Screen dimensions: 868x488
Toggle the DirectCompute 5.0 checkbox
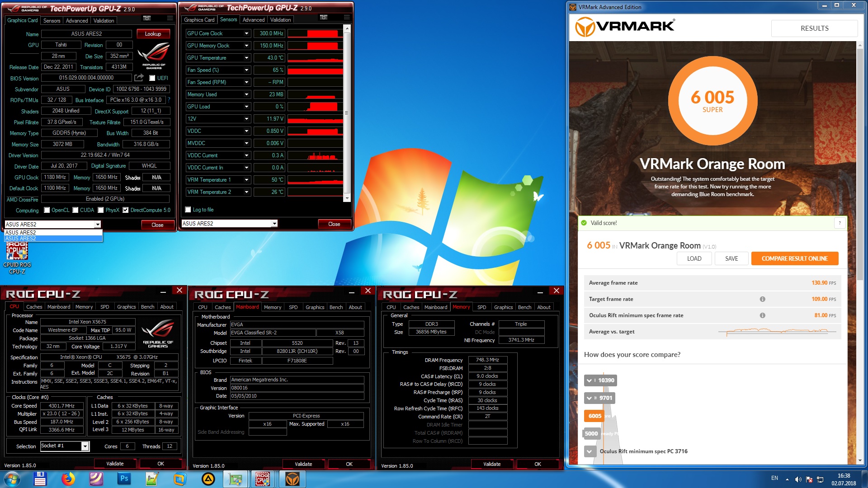click(126, 210)
